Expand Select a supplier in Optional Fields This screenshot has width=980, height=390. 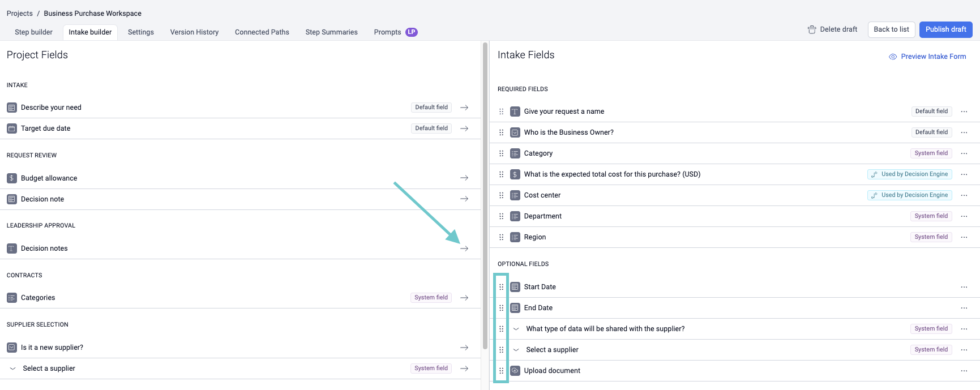(x=516, y=350)
